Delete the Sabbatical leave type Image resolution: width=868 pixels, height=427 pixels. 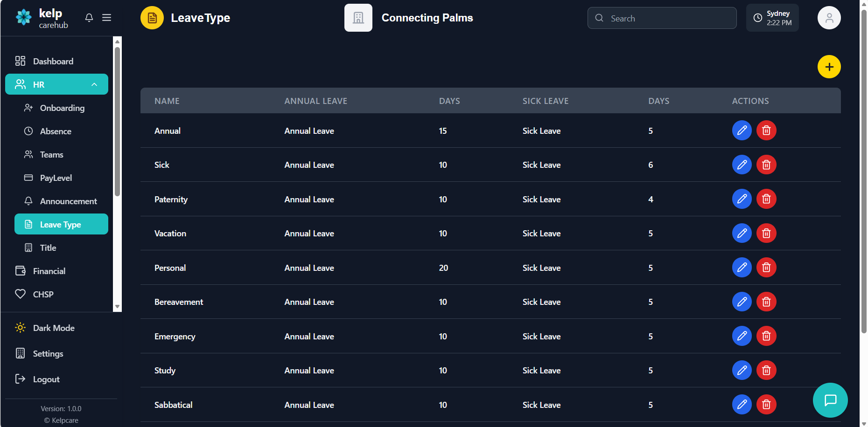coord(766,405)
